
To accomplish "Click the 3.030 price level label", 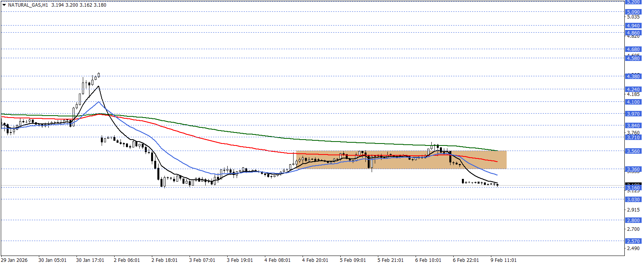I will 633,199.
